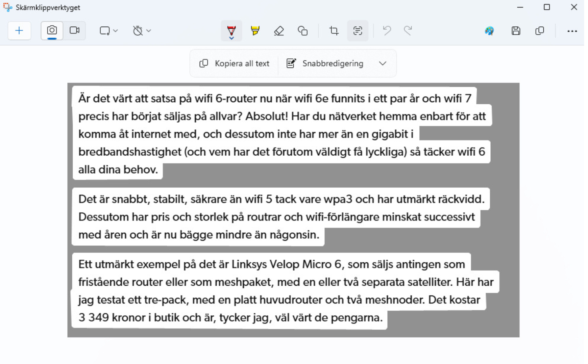
Task: Click the line starting "komma åt internet med"
Action: point(246,134)
